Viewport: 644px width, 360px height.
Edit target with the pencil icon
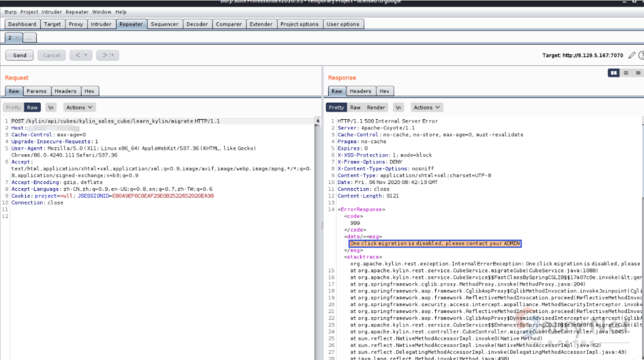[632, 55]
